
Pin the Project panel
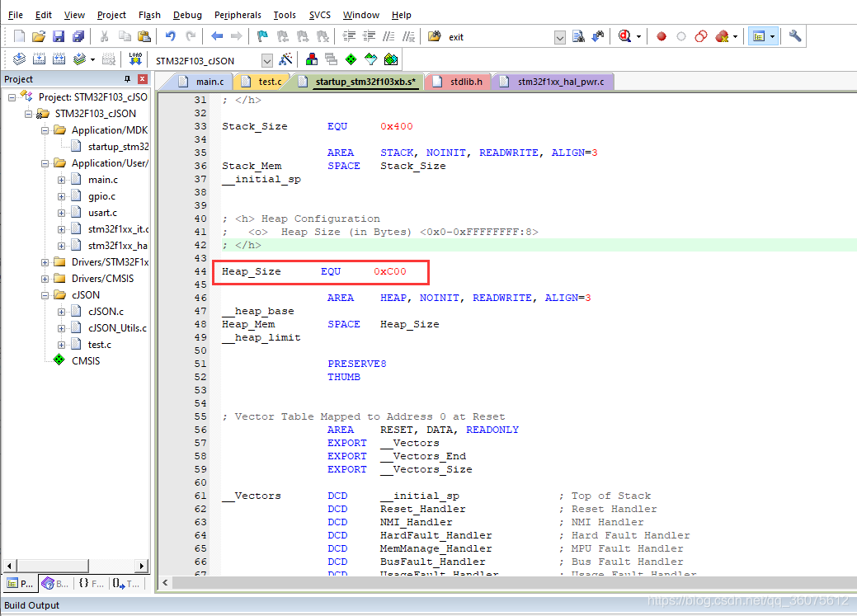click(129, 78)
